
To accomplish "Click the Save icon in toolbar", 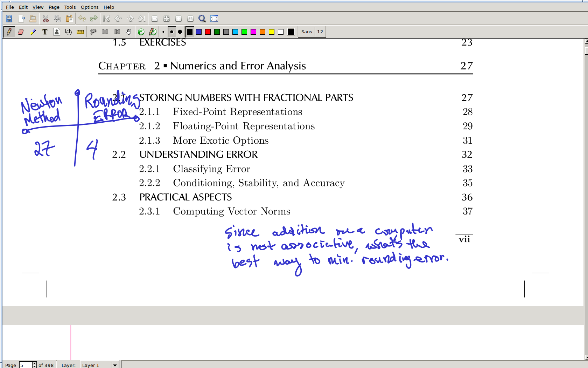I will pos(9,19).
